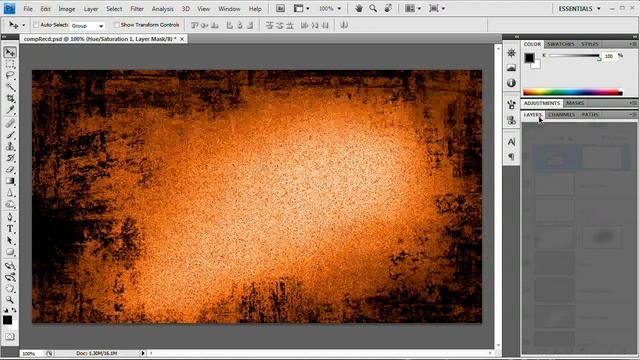Open the Navigator panel icon
The image size is (640, 360).
click(x=511, y=53)
